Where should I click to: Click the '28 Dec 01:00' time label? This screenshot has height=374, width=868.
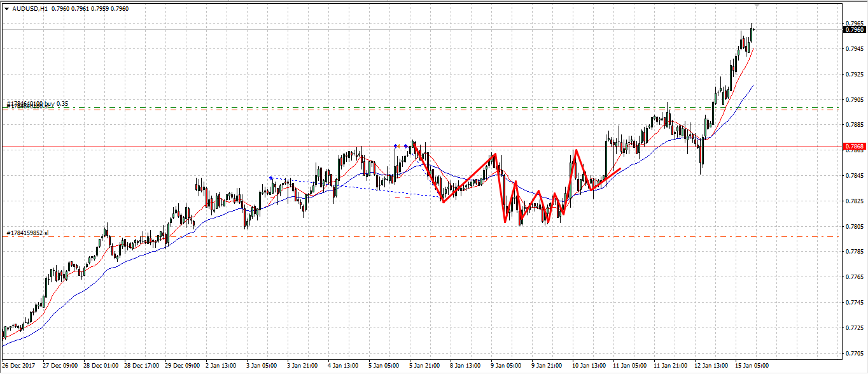(100, 366)
